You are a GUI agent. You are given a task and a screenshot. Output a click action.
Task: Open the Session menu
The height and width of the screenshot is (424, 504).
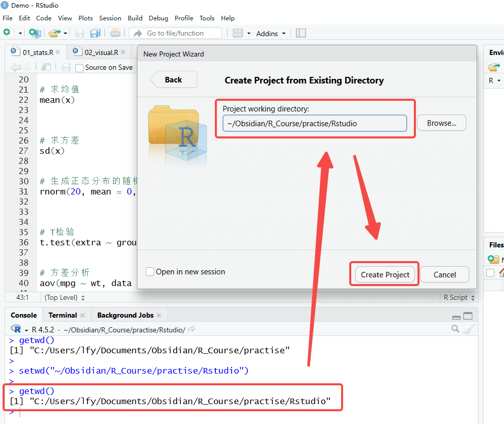110,18
